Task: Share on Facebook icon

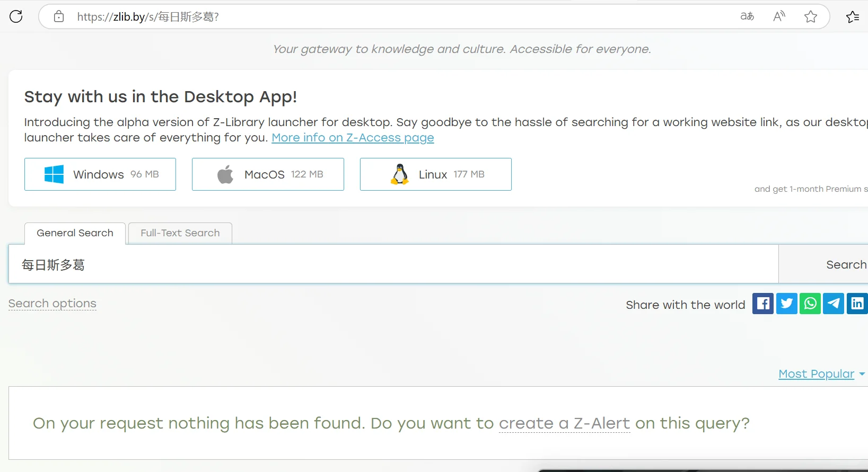Action: (x=763, y=304)
